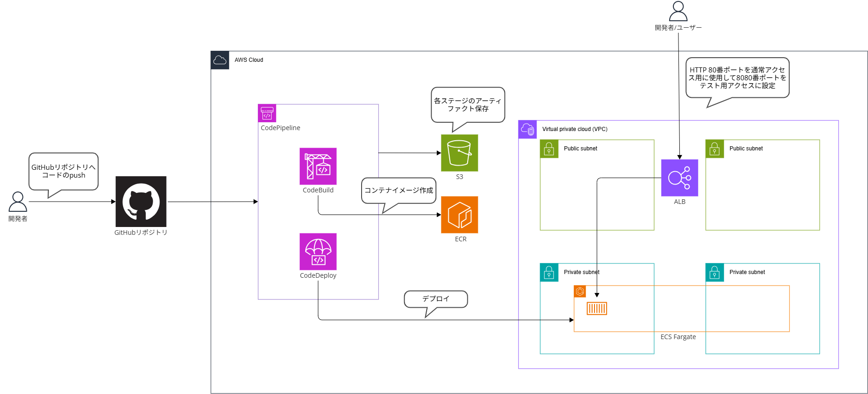868x394 pixels.
Task: Click lock icon of the Private subnet holding the container
Action: [x=549, y=272]
